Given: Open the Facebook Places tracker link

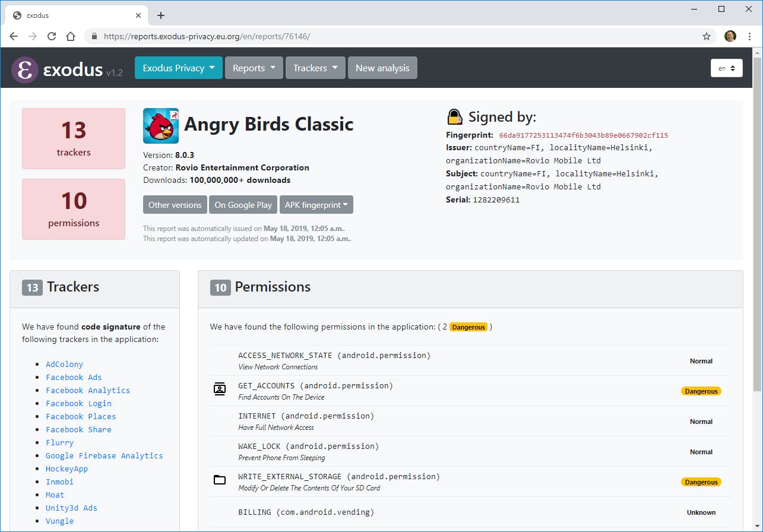Looking at the screenshot, I should click(x=81, y=416).
